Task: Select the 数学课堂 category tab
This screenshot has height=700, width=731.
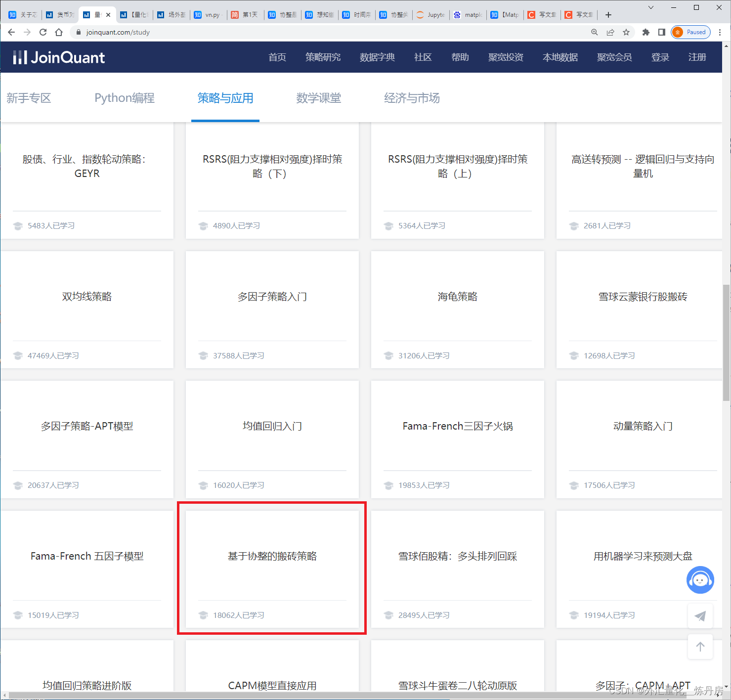Action: click(x=318, y=98)
